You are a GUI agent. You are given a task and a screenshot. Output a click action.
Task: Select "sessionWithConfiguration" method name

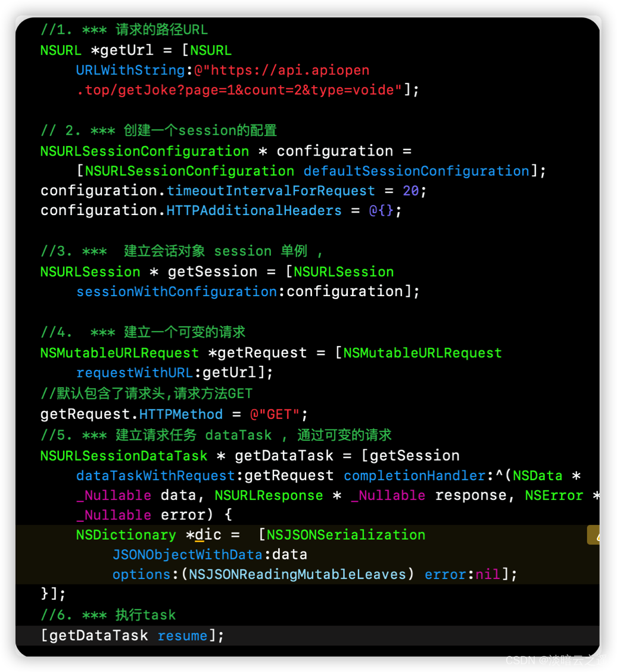point(176,291)
